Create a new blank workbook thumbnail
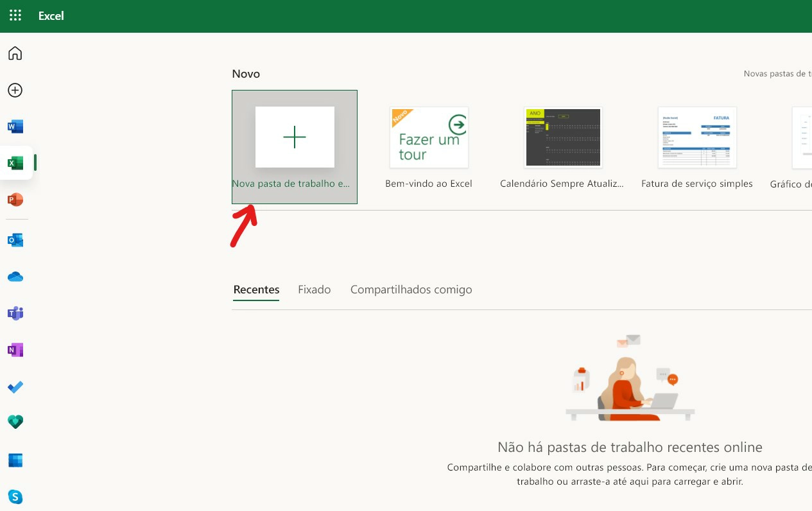 pos(295,137)
